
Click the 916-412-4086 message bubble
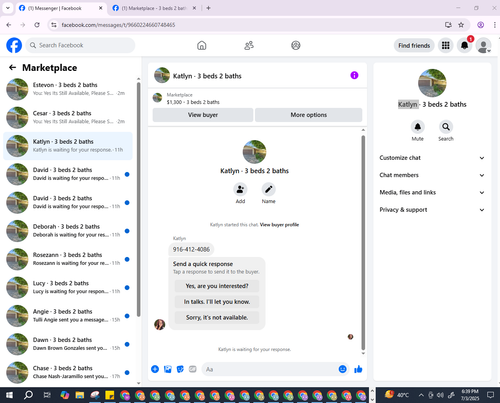[191, 249]
